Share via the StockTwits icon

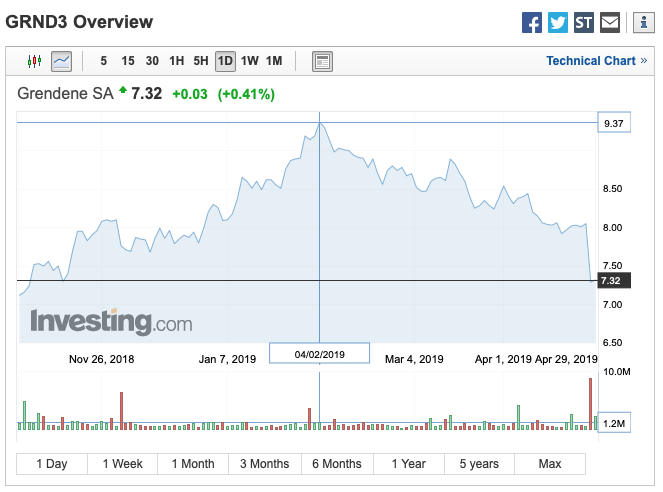pyautogui.click(x=584, y=22)
